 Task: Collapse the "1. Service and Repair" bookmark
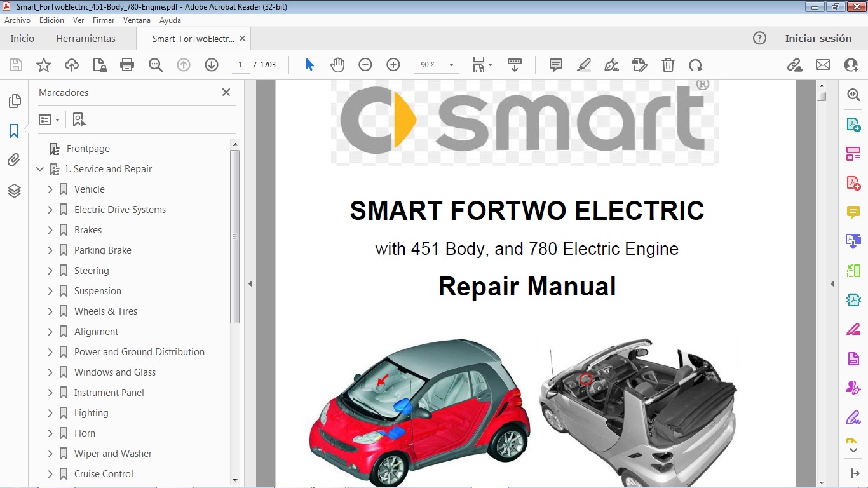(x=40, y=169)
